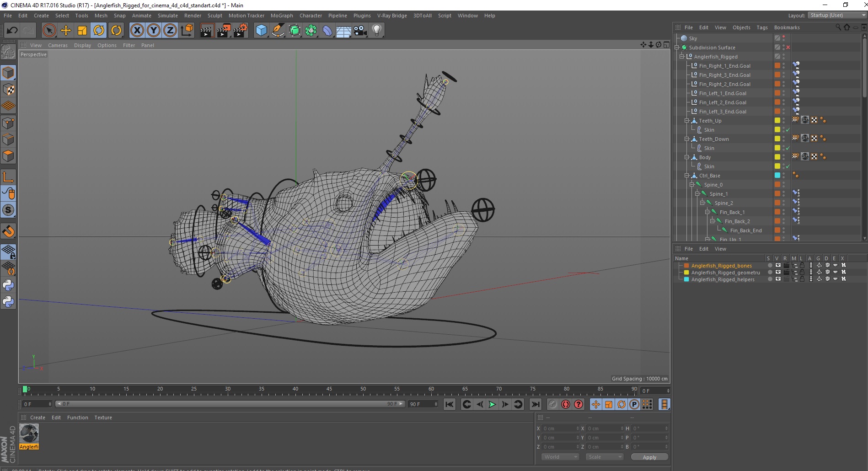Viewport: 868px width, 471px height.
Task: Open the Array modeling objects icon
Action: coord(311,31)
